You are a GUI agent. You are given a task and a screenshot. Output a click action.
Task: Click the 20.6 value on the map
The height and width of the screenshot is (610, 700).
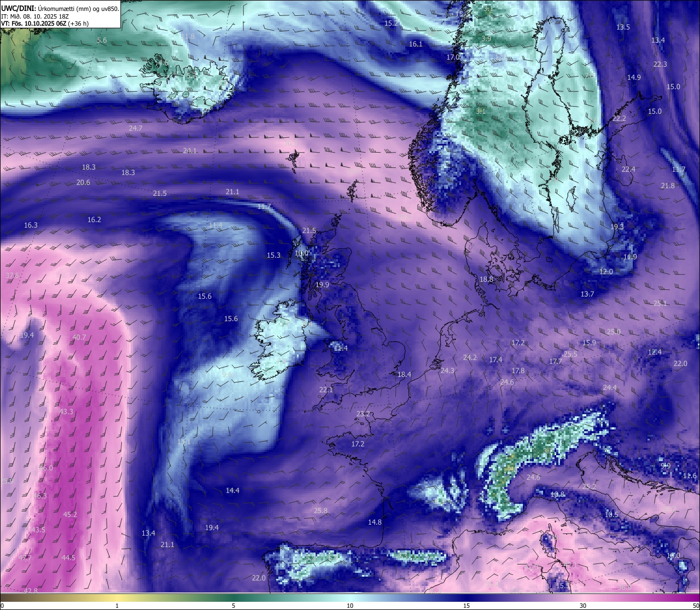[x=83, y=183]
